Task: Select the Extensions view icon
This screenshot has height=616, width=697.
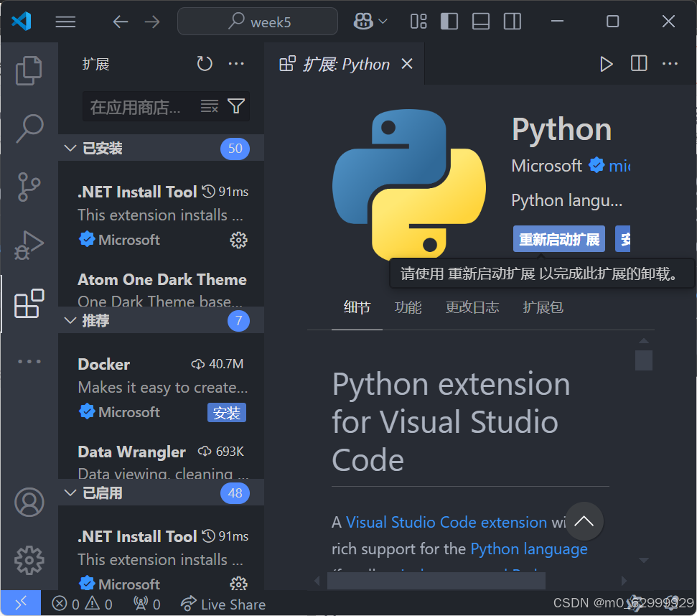Action: 29,303
